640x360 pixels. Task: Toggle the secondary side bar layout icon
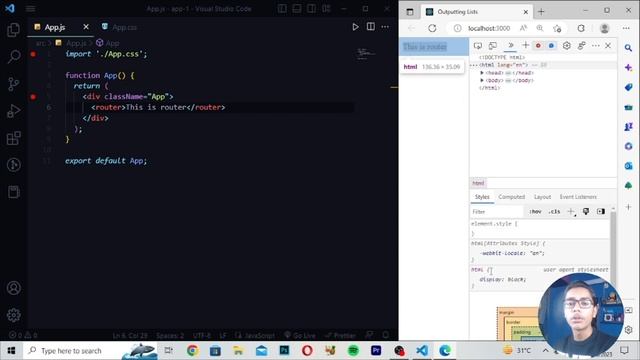point(311,9)
